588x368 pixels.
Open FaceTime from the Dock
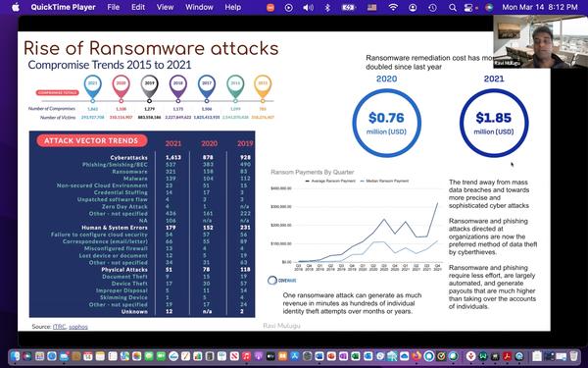(x=162, y=356)
